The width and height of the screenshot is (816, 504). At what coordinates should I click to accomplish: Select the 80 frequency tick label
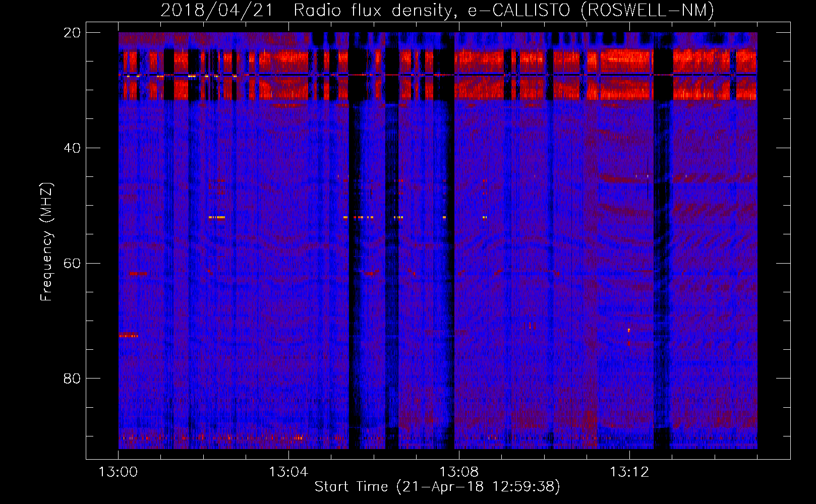tap(72, 379)
